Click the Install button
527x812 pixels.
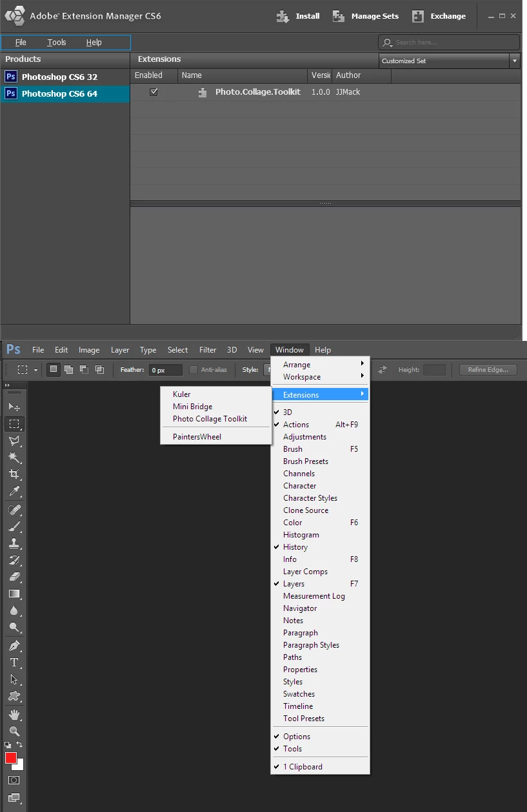click(x=298, y=16)
